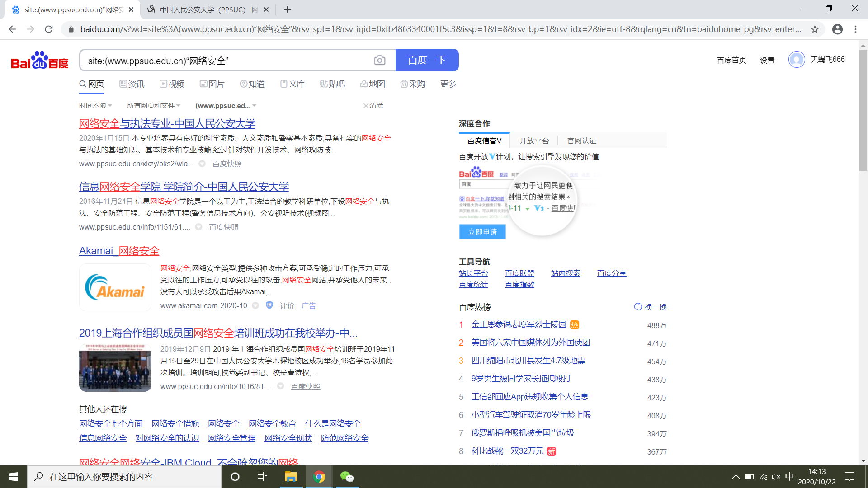
Task: Select the 开放平台 tab
Action: click(x=534, y=141)
